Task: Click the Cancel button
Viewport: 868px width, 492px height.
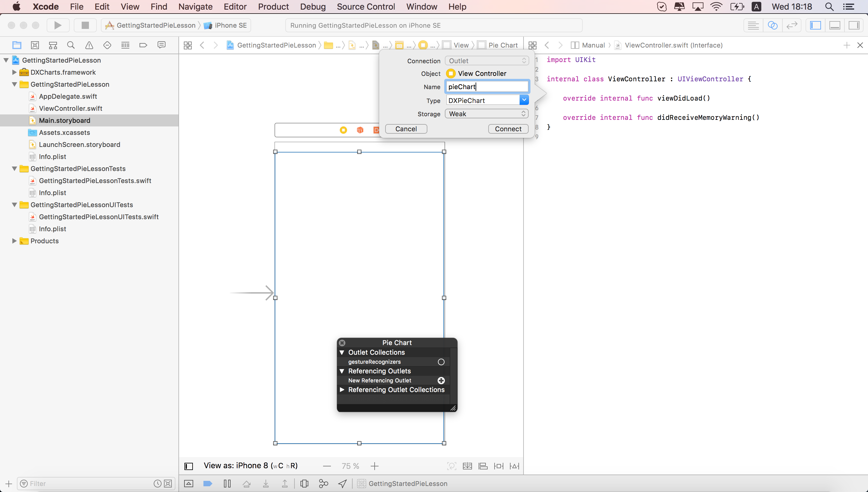Action: (406, 129)
